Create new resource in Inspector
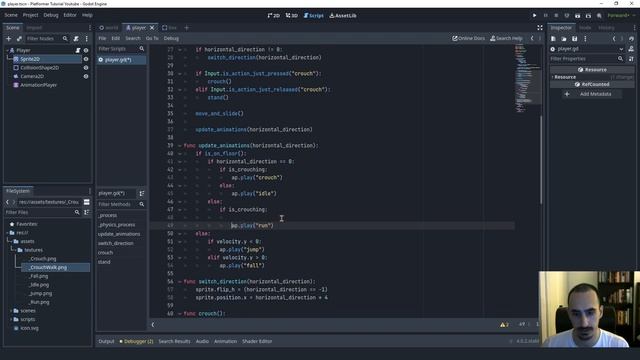Image resolution: width=640 pixels, height=360 pixels. (553, 38)
